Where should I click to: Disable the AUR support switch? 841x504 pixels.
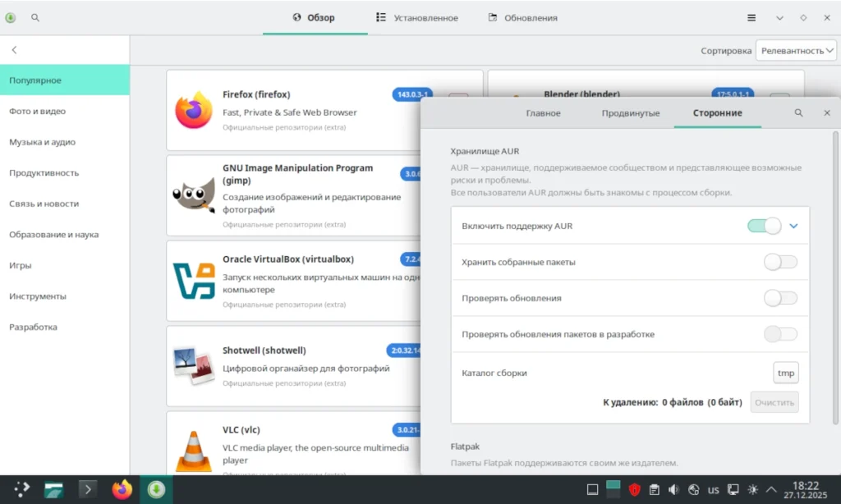(765, 226)
